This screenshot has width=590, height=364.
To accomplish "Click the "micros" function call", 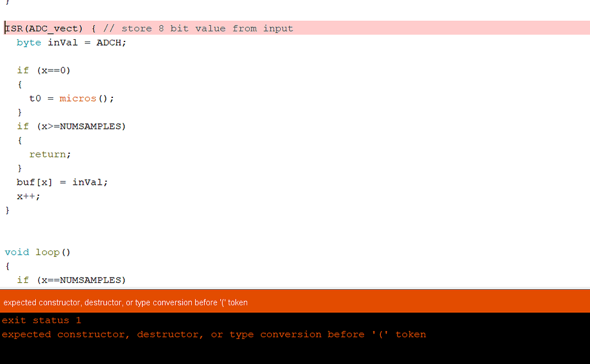I will (x=77, y=98).
